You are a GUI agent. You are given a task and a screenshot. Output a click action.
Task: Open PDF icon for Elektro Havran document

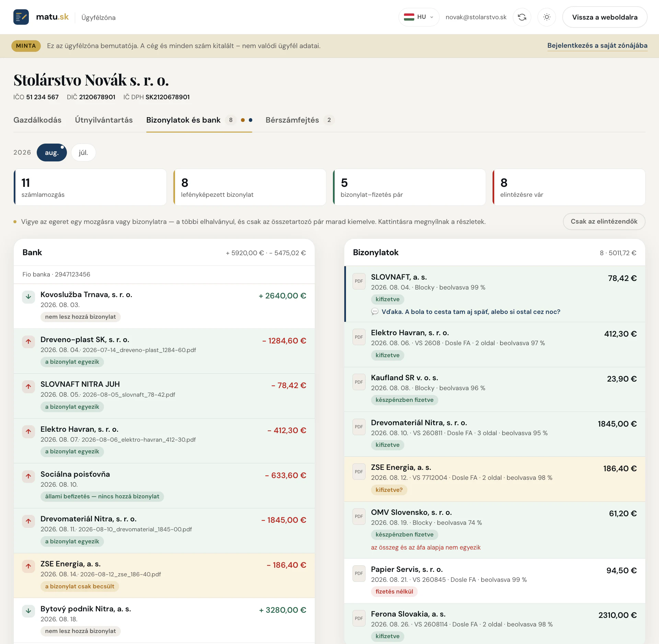[359, 337]
